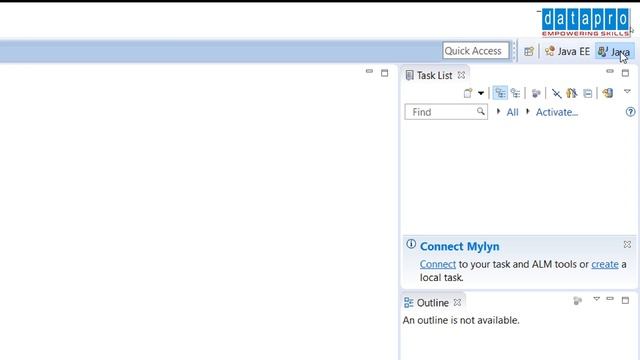The image size is (640, 360).
Task: Minimize the Outline panel
Action: tap(610, 299)
